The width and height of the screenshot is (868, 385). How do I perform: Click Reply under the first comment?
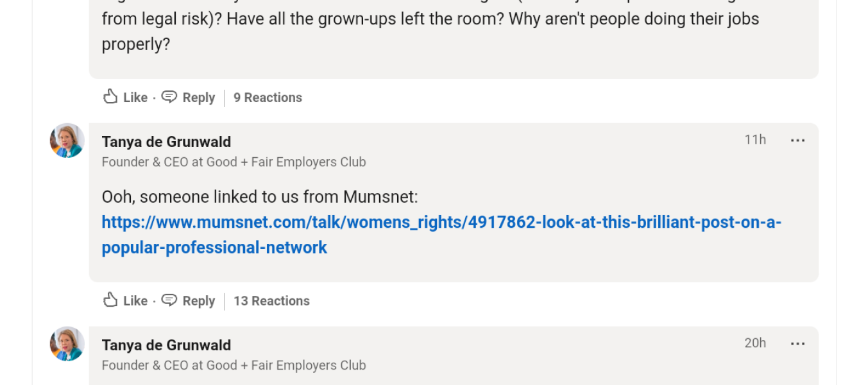(x=199, y=97)
